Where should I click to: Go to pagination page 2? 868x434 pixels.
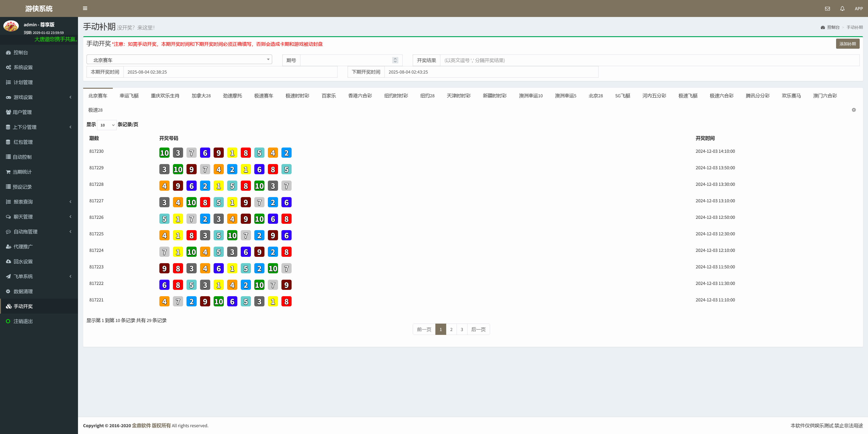(x=451, y=329)
